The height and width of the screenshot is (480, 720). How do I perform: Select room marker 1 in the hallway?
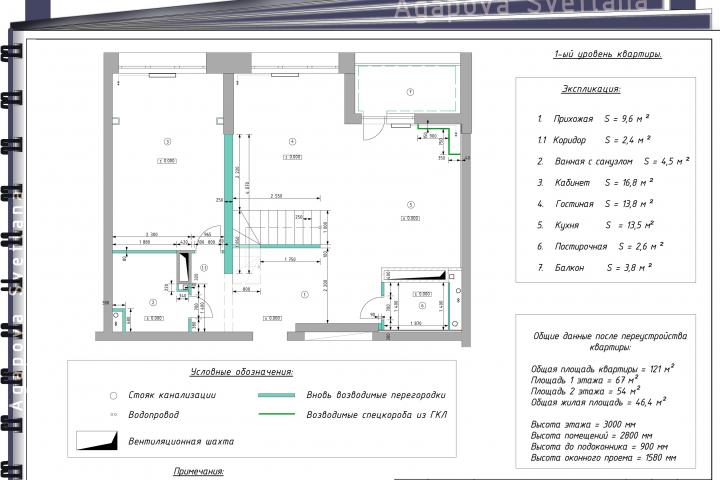pyautogui.click(x=304, y=294)
